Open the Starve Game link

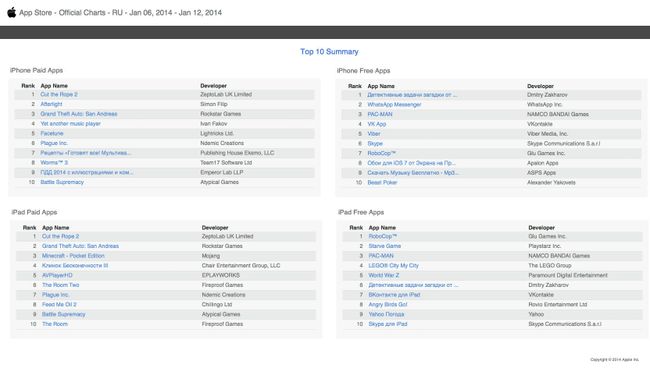coord(385,246)
